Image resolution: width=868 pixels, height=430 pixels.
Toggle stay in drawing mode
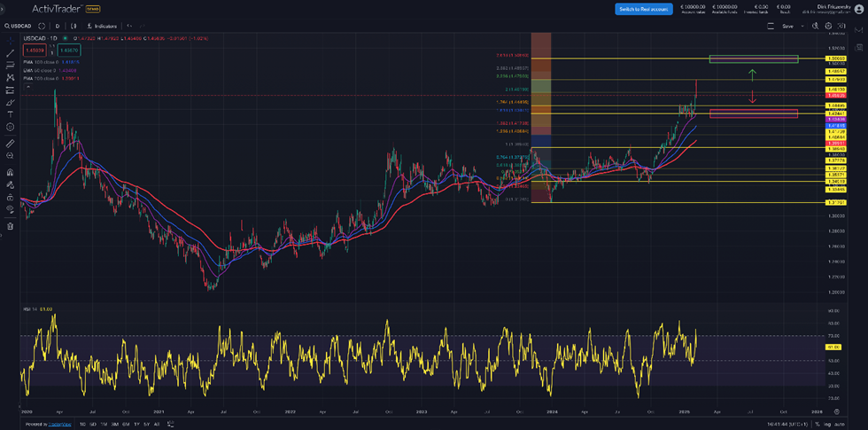pyautogui.click(x=10, y=184)
